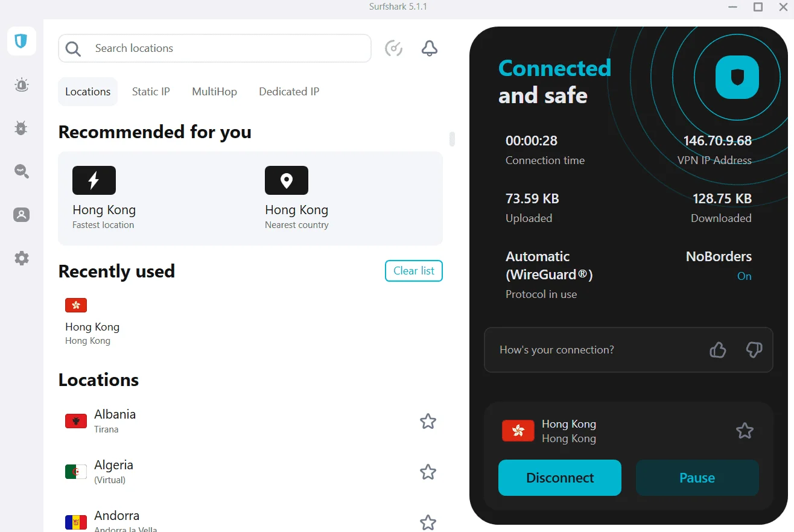Open the Antivirus bug icon in sidebar

pos(22,128)
